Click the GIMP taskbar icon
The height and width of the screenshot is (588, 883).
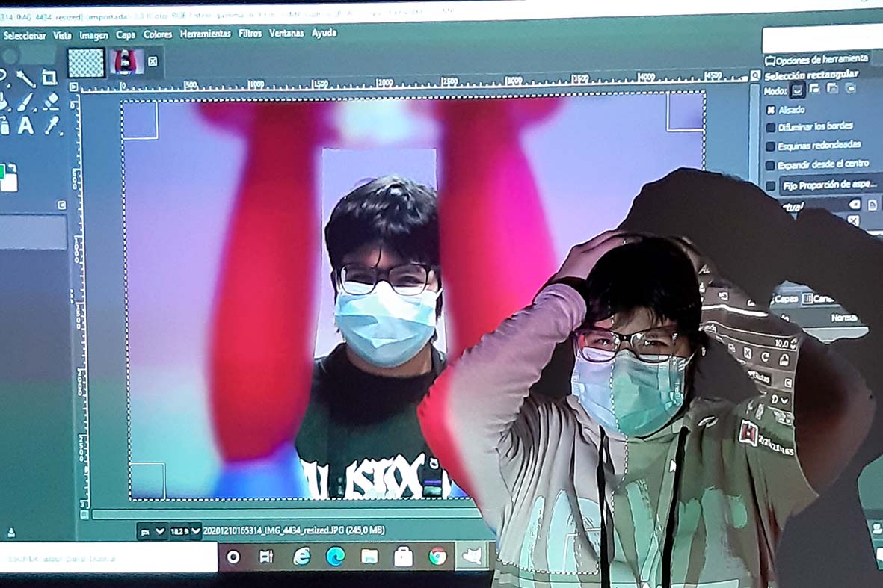(x=472, y=557)
